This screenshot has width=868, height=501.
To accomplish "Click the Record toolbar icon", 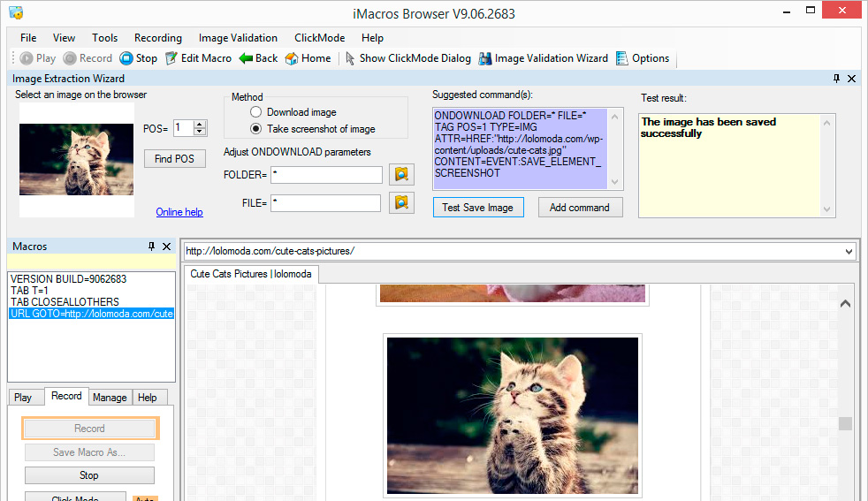I will pos(70,58).
